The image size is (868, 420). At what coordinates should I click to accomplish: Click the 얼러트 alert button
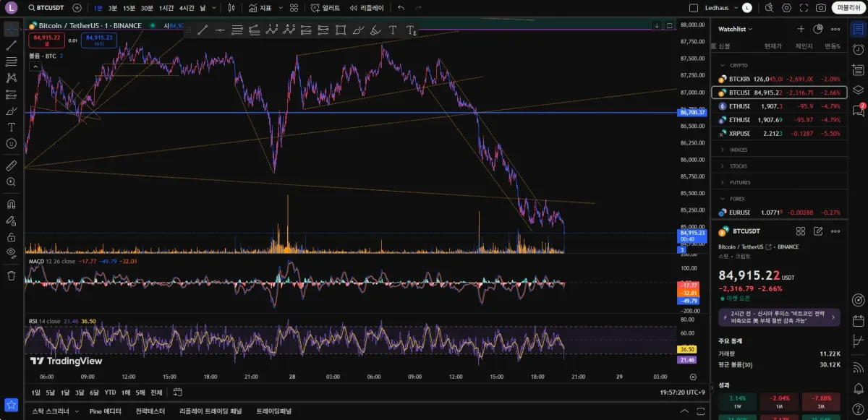pyautogui.click(x=325, y=8)
